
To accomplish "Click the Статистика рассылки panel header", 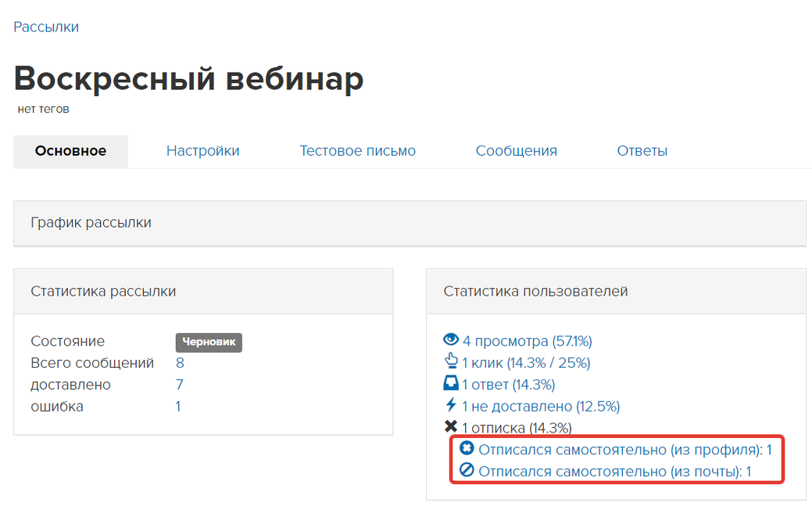I will (x=203, y=292).
